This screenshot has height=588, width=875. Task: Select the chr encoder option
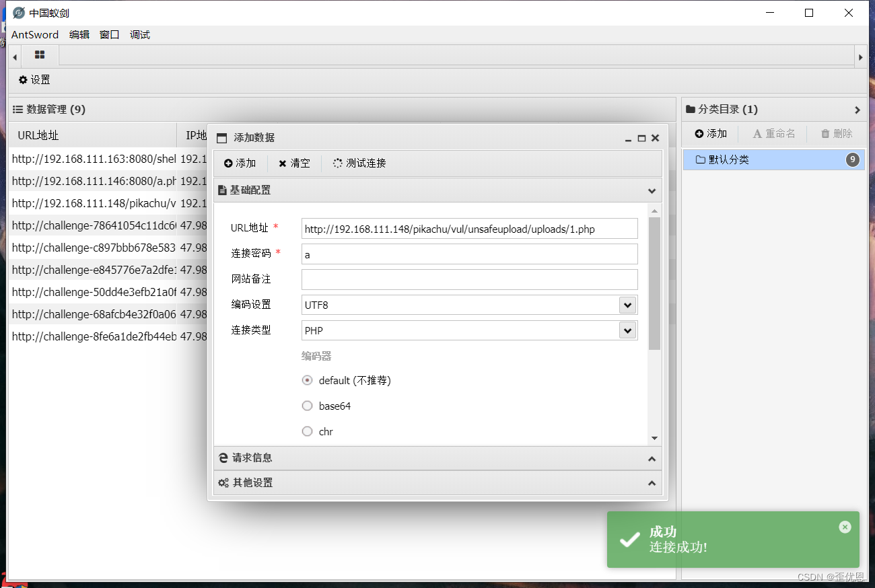(x=307, y=431)
